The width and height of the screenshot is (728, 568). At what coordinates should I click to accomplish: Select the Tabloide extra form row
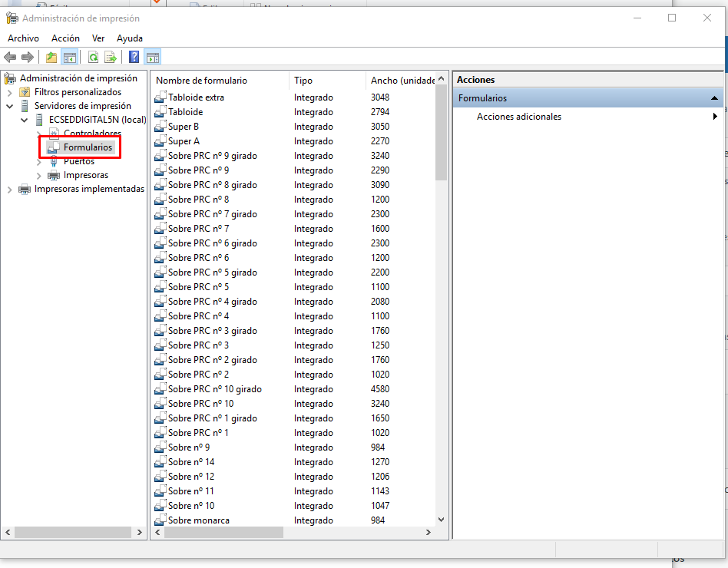click(196, 97)
